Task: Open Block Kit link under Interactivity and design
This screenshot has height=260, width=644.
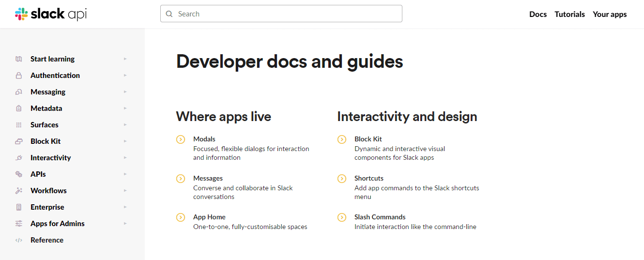Action: coord(368,139)
